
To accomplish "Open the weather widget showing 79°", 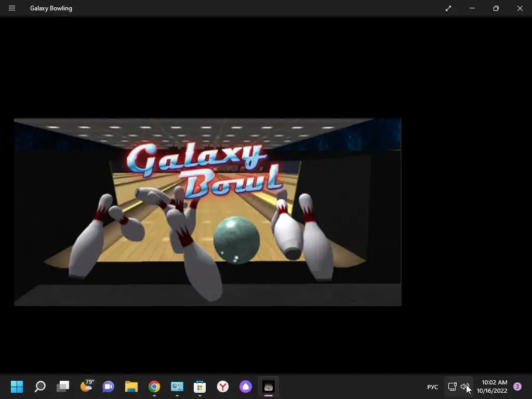I will [86, 386].
